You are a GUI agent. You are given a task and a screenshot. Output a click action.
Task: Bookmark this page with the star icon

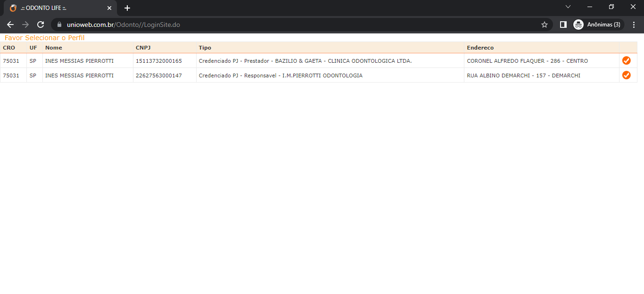coord(545,25)
